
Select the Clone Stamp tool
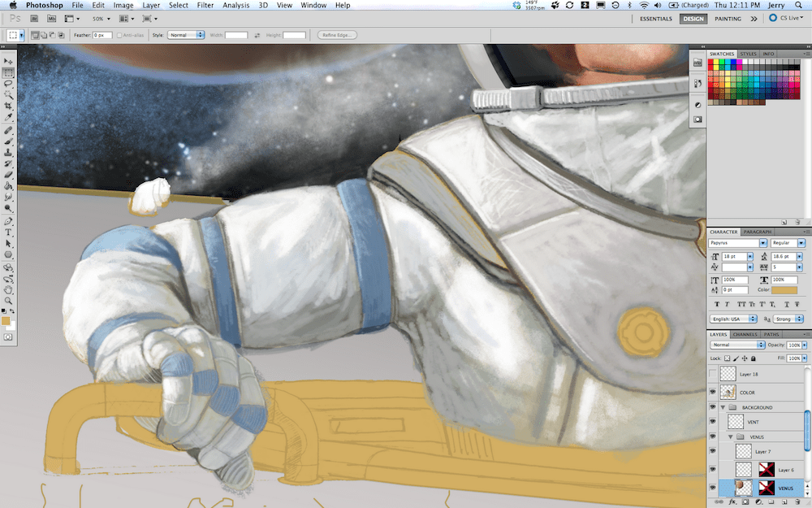pyautogui.click(x=8, y=153)
